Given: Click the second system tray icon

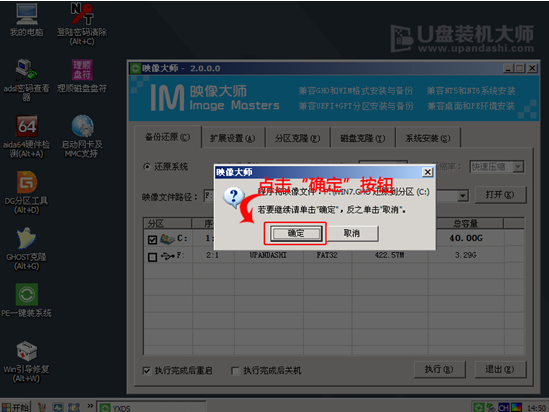Looking at the screenshot, I should [x=491, y=407].
